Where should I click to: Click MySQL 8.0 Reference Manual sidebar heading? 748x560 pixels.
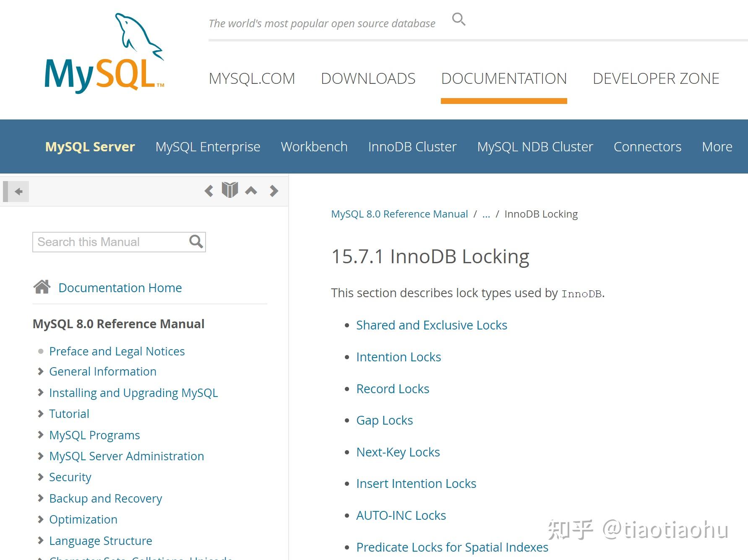point(119,324)
